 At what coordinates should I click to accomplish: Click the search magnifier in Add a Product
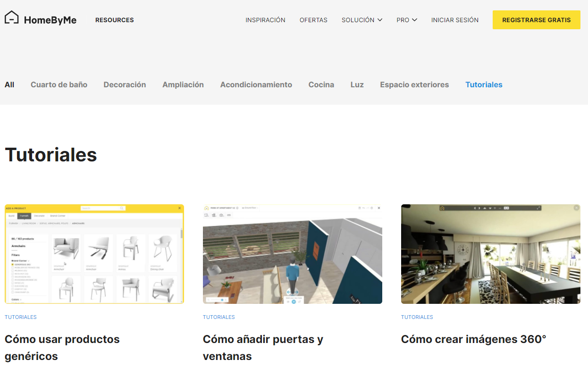click(x=121, y=208)
